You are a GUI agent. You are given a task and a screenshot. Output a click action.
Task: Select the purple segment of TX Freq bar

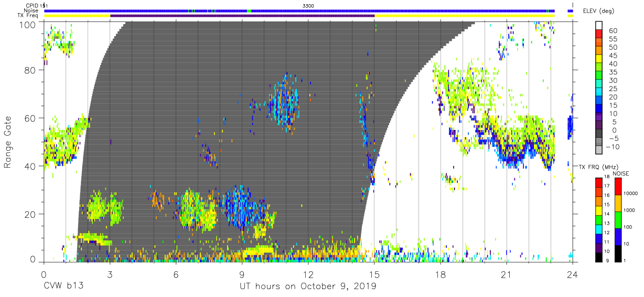(242, 16)
